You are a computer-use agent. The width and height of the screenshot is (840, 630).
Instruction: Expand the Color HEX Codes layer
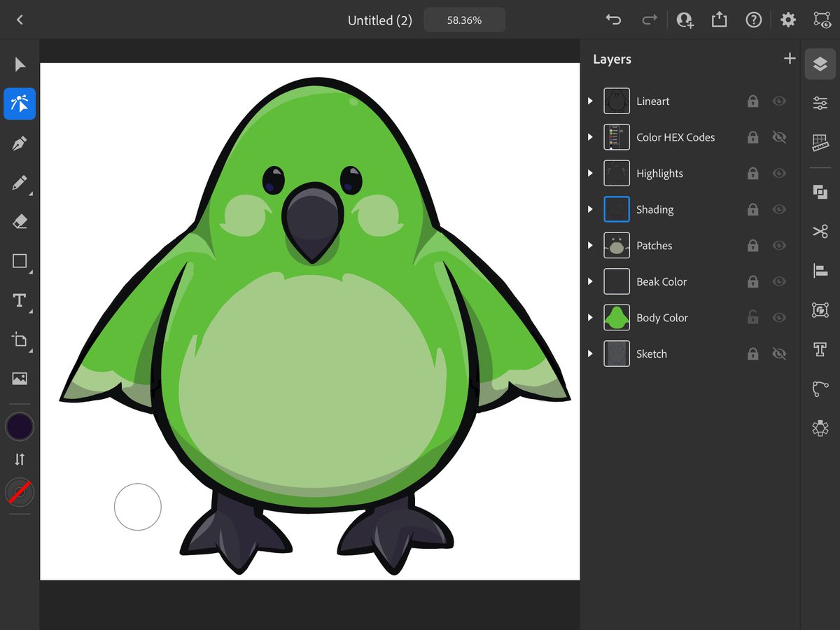[x=590, y=137]
